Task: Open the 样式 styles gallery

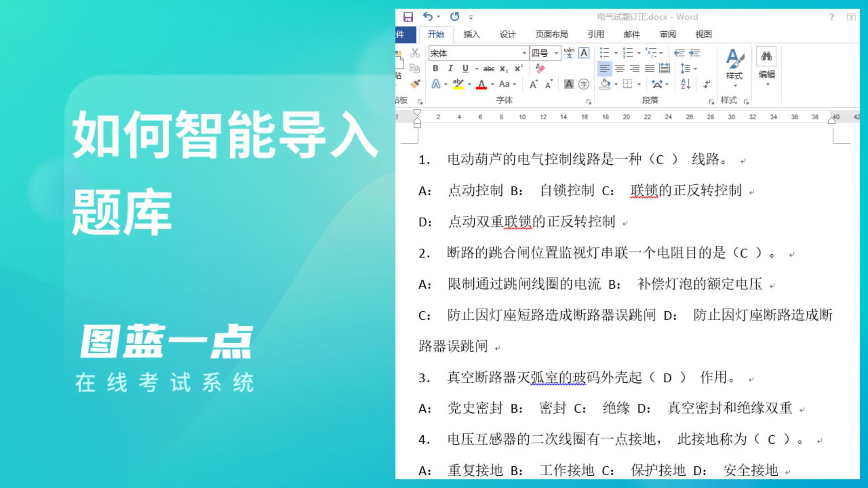Action: [735, 68]
